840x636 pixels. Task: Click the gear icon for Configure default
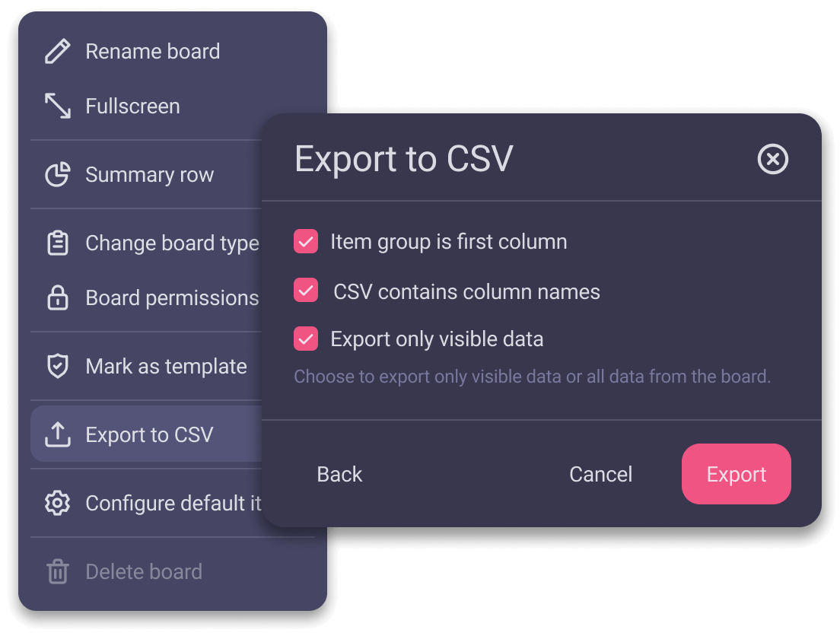point(57,504)
